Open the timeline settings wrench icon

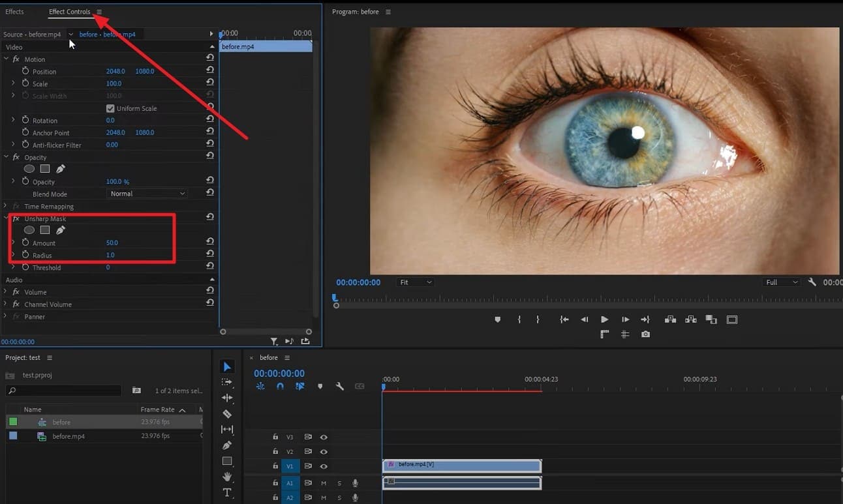[x=340, y=386]
